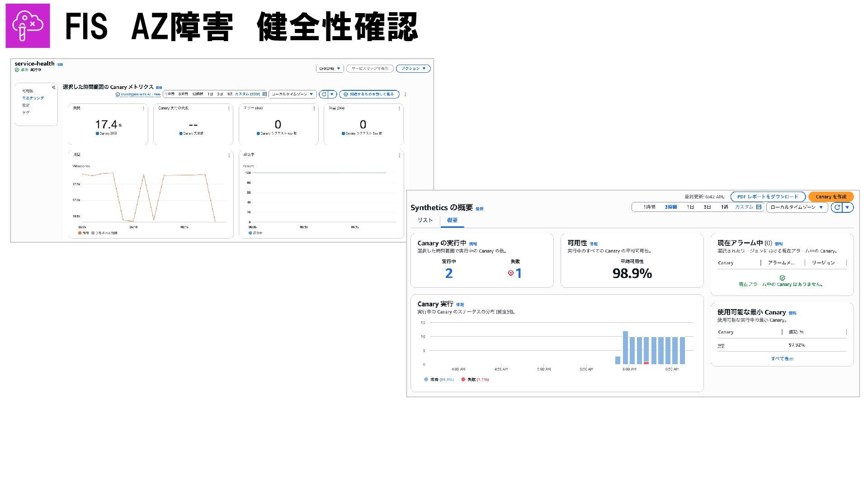Open calendar icon next to カスタム (15分)
This screenshot has width=868, height=488.
[x=264, y=94]
